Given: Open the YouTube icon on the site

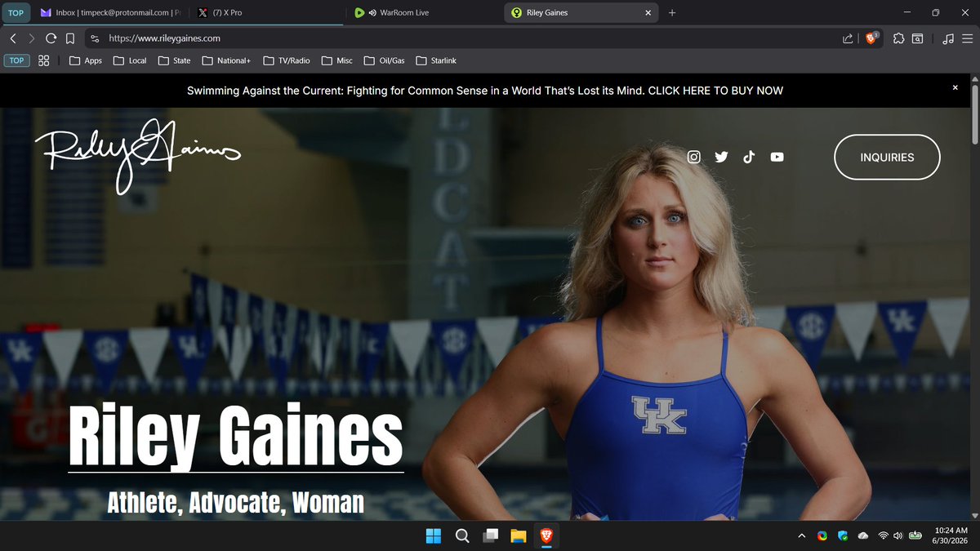Looking at the screenshot, I should pos(777,157).
